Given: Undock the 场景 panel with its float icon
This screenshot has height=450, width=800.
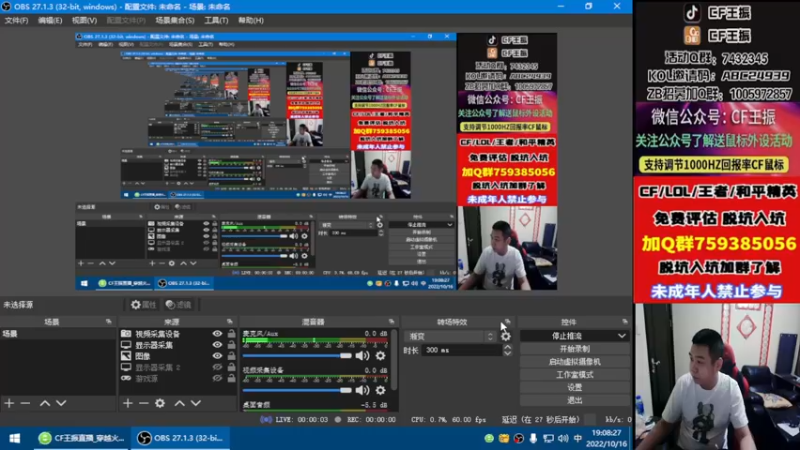Looking at the screenshot, I should pos(109,322).
